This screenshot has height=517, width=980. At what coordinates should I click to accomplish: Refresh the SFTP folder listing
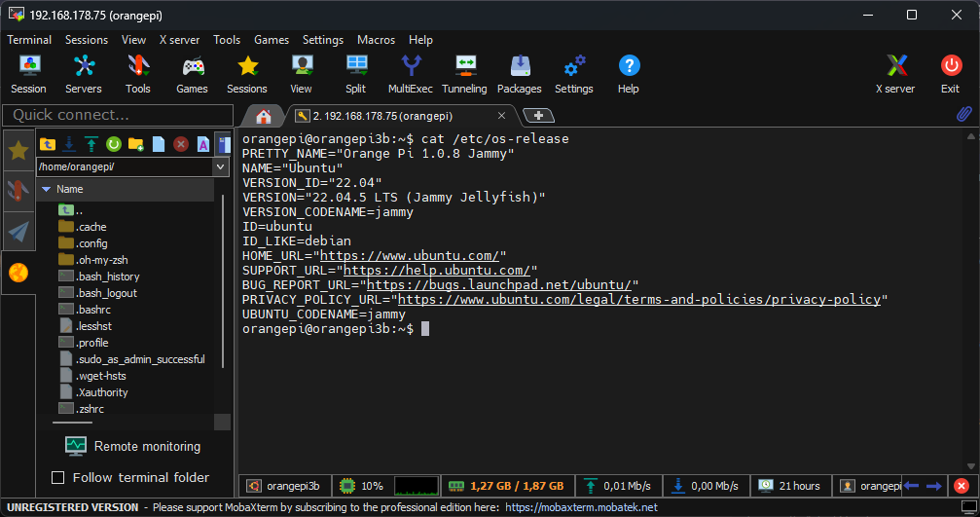(114, 144)
